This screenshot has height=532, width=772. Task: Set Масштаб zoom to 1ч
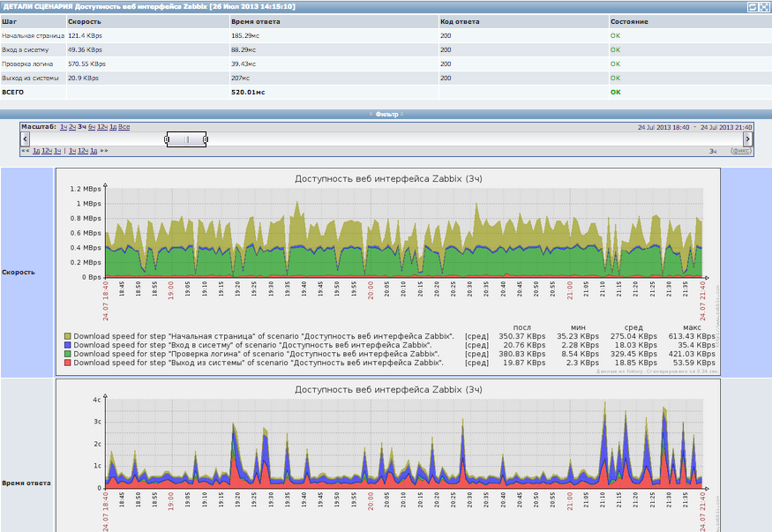(x=64, y=127)
